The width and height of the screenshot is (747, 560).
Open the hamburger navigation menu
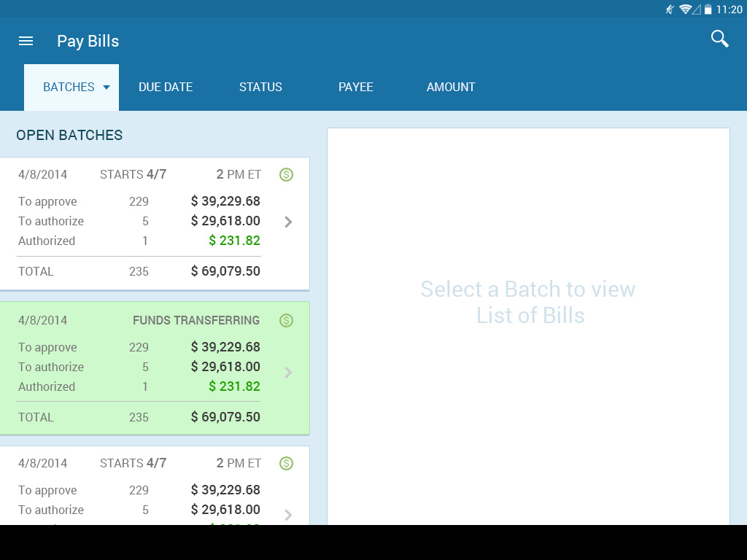pos(26,41)
